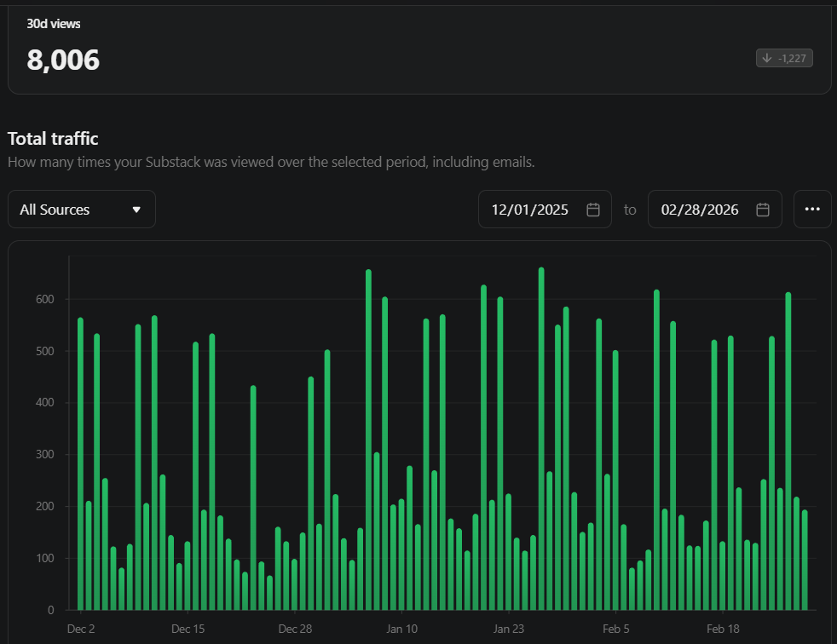This screenshot has height=644, width=837.
Task: Click the 8,006 views count
Action: (63, 60)
